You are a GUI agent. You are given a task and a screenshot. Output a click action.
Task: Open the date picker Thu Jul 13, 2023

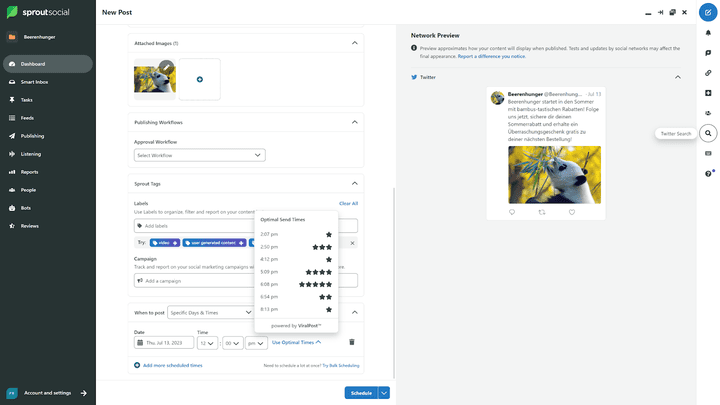tap(163, 343)
